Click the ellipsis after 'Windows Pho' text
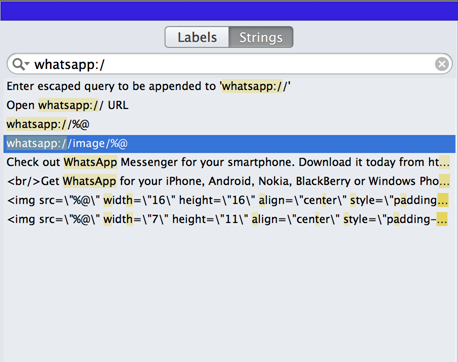This screenshot has height=362, width=458. point(444,181)
